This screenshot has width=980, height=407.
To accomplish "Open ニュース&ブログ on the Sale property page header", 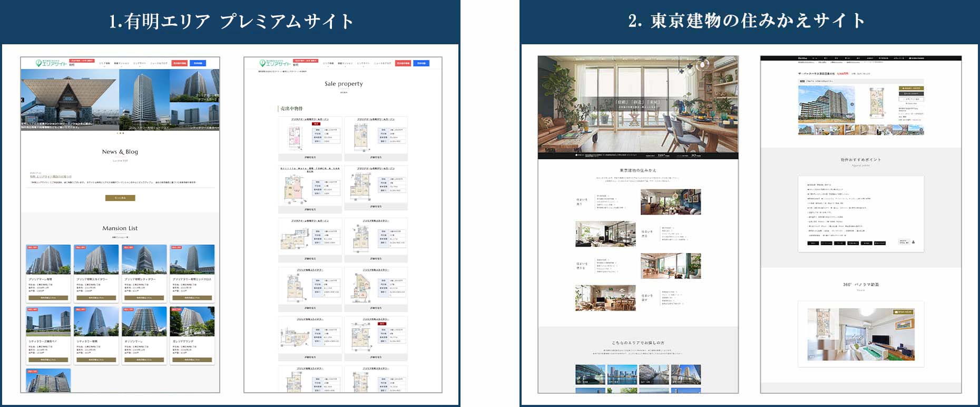I will pos(383,63).
